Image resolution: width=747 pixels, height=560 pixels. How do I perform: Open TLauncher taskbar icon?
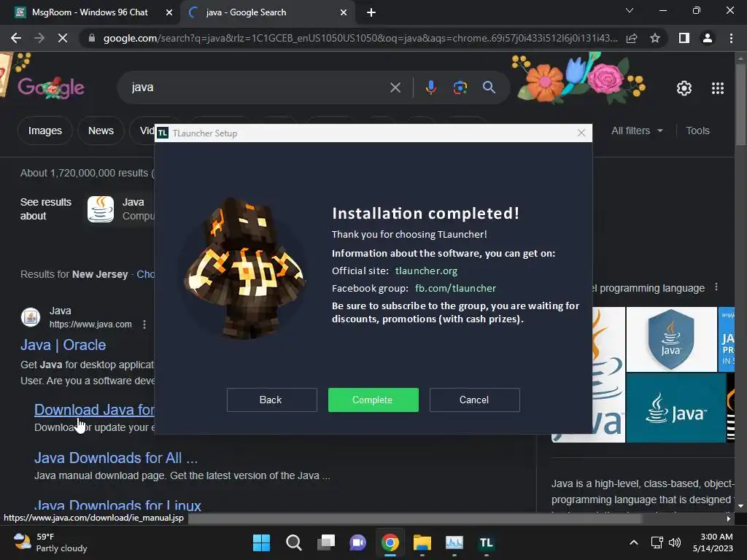[x=486, y=542]
